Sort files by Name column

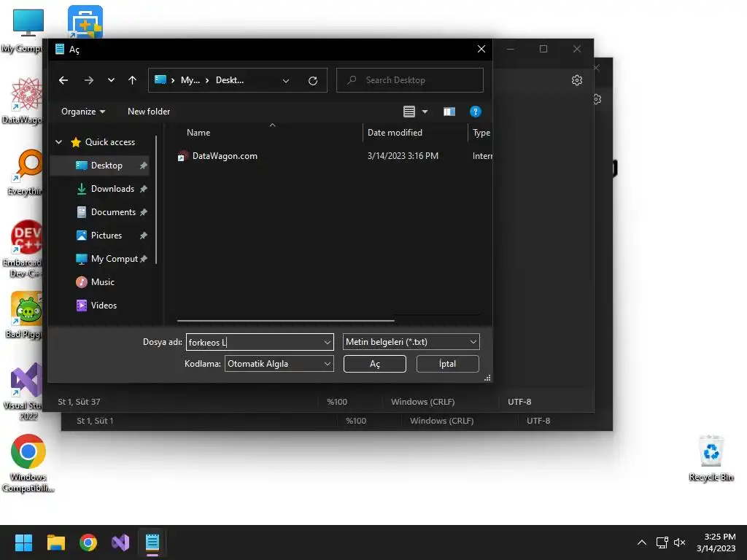[x=198, y=133]
